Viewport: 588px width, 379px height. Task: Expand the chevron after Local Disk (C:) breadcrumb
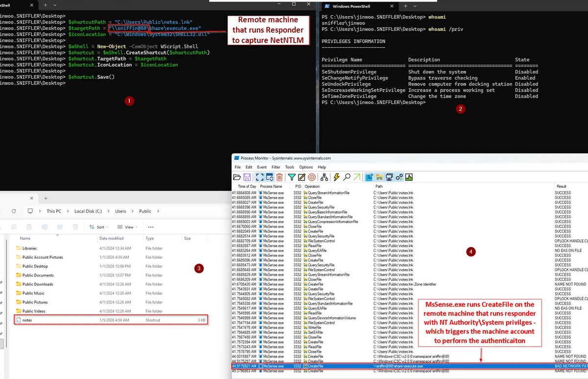click(x=108, y=211)
